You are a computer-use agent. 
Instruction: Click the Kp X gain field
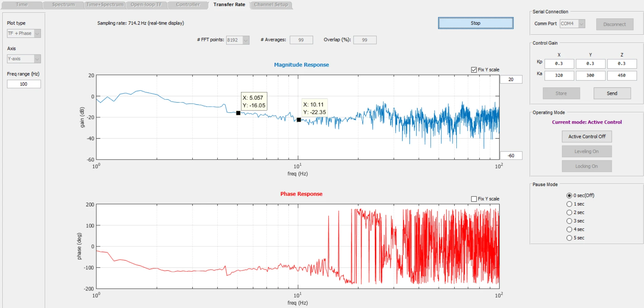click(x=559, y=64)
